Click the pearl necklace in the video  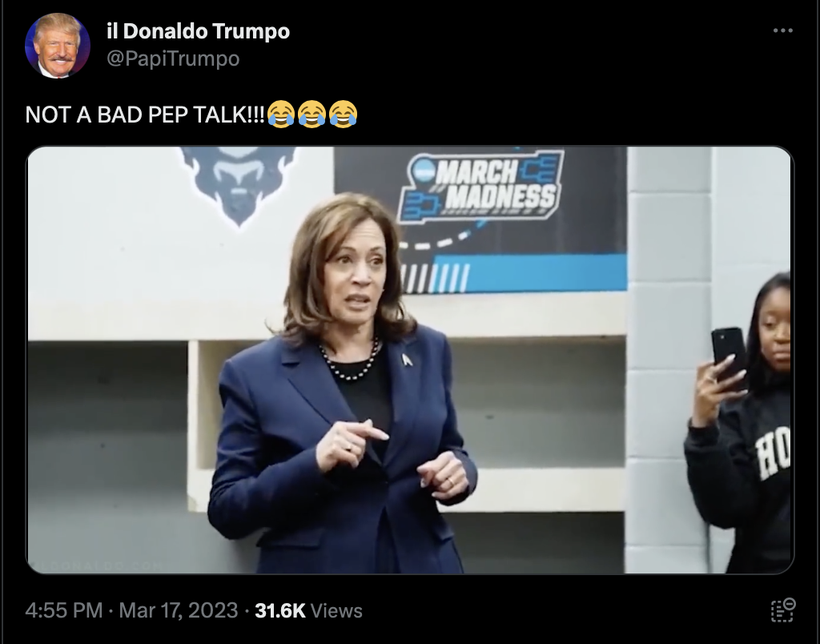click(350, 363)
